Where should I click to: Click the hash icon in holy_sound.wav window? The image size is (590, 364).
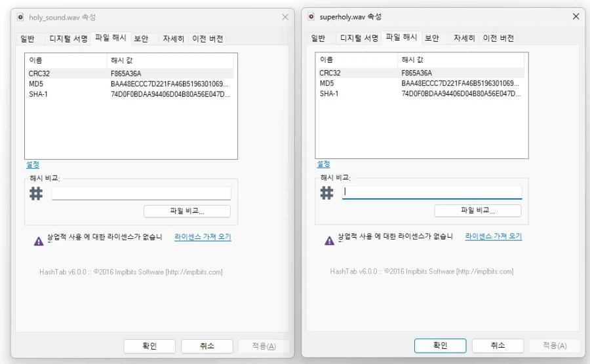pos(36,194)
